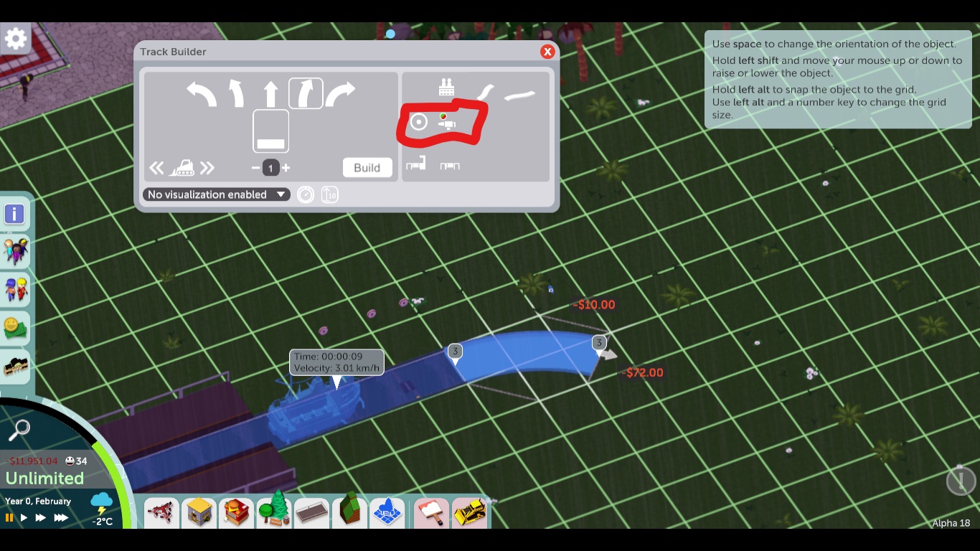The image size is (980, 551).
Task: Select the block brake segment icon
Action: pos(450,166)
